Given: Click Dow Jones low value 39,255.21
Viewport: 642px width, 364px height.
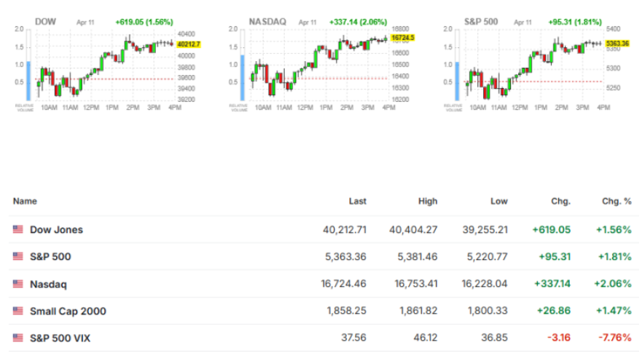Looking at the screenshot, I should 485,230.
